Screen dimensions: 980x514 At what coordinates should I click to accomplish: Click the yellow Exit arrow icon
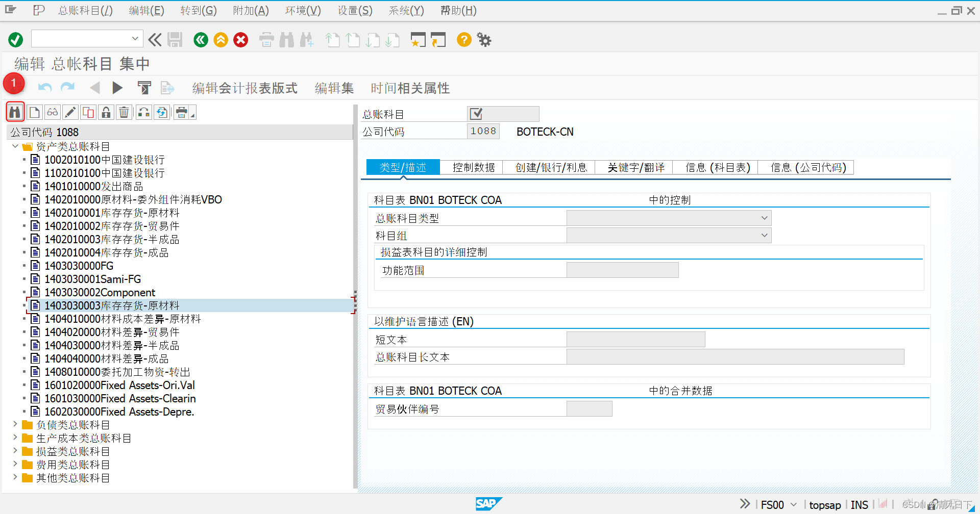pyautogui.click(x=221, y=40)
